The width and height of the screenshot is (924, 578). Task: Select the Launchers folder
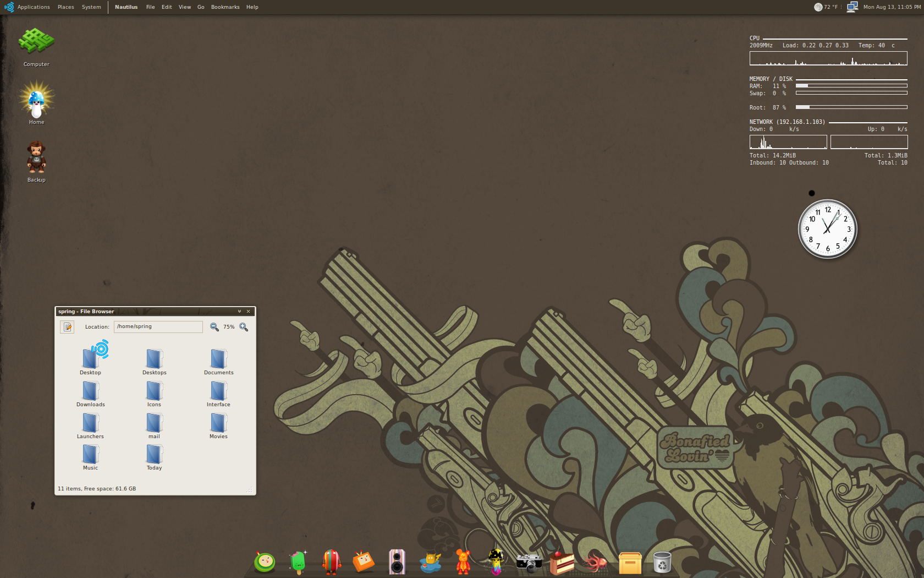90,425
